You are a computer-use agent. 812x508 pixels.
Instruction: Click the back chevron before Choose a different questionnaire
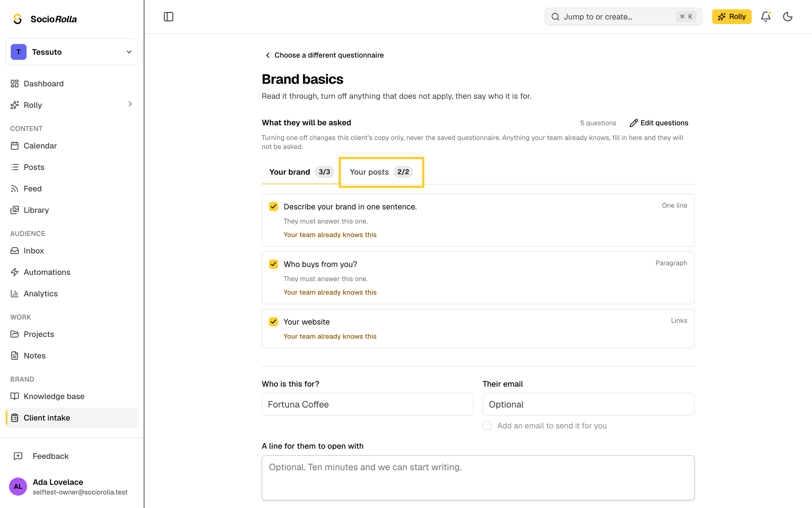point(268,55)
